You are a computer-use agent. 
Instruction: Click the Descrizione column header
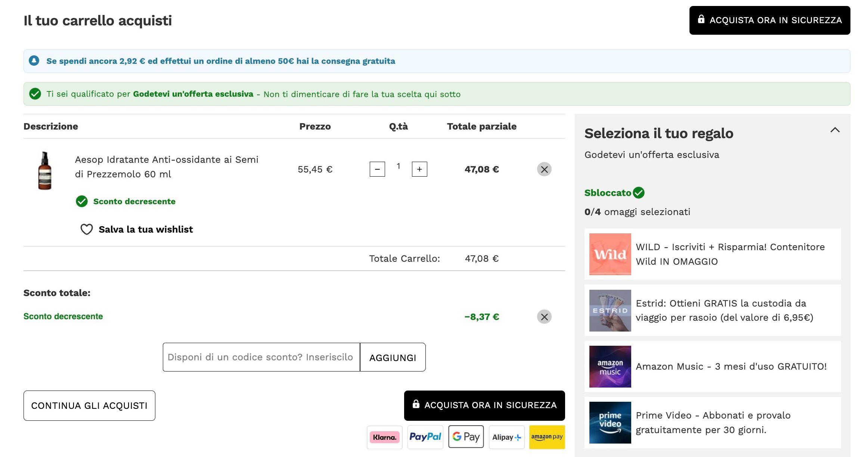pyautogui.click(x=51, y=126)
